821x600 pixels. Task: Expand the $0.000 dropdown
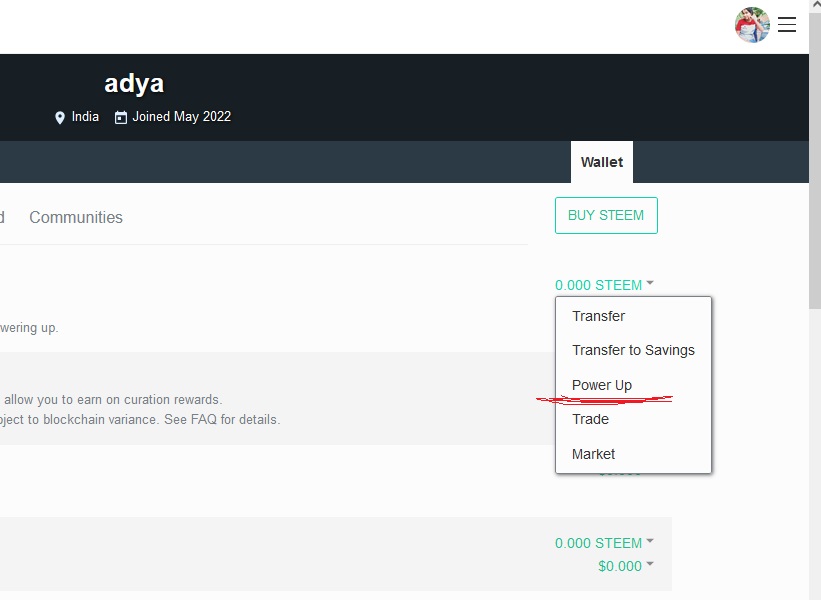point(626,566)
